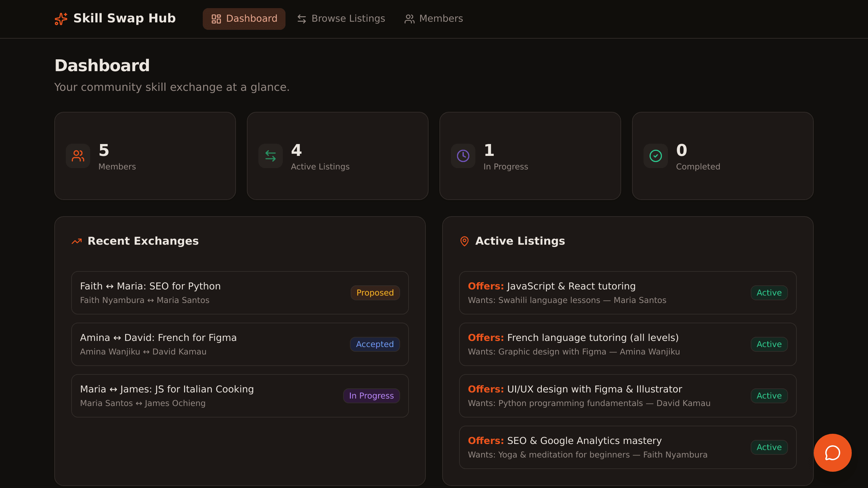Click the Members people icon in stats card
868x488 pixels.
pos(78,156)
